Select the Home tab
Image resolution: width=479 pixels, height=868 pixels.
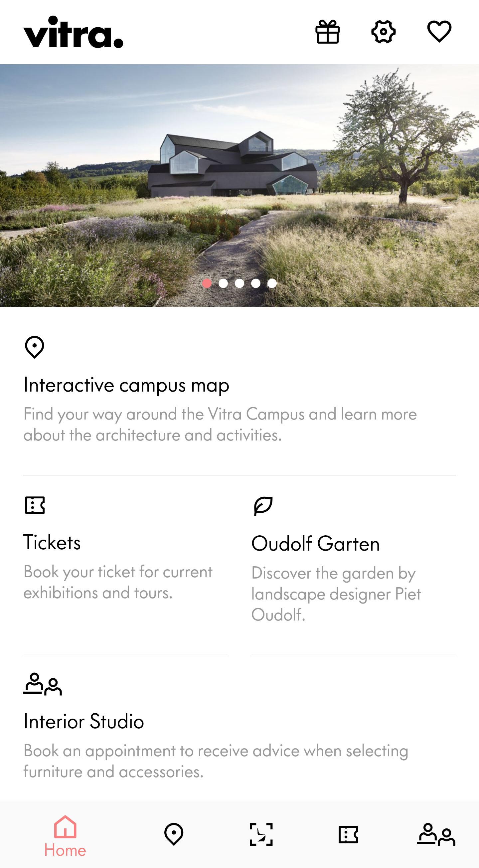click(65, 836)
